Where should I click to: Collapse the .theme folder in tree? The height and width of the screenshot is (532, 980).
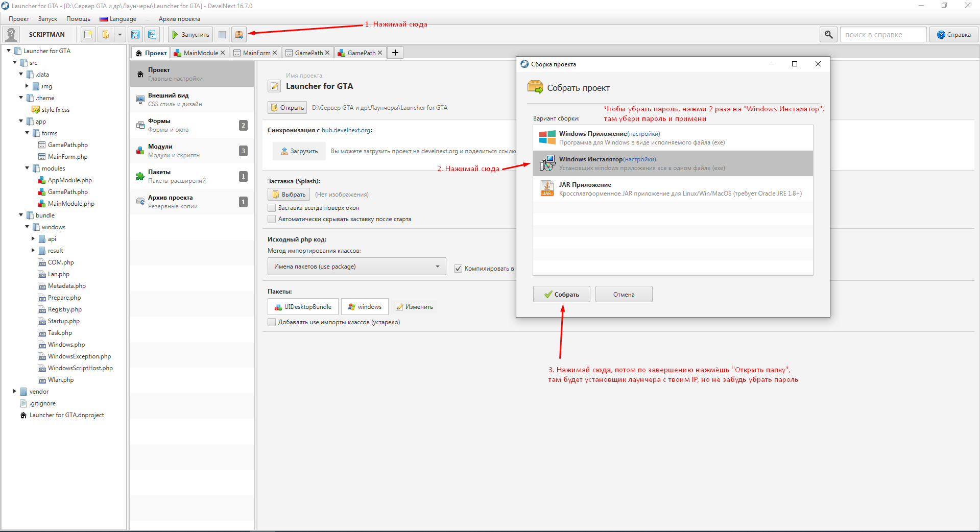coord(21,98)
